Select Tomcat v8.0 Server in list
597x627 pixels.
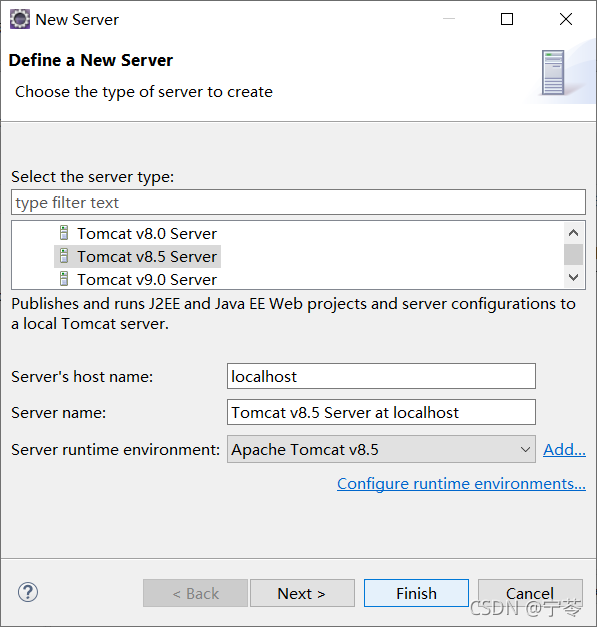pyautogui.click(x=147, y=234)
